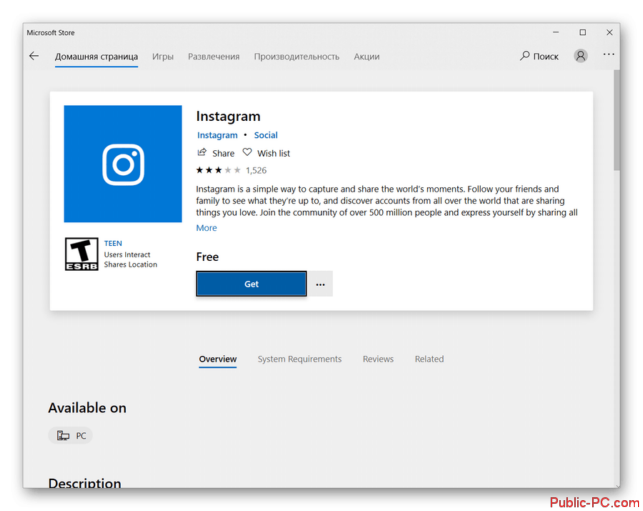Open the Домашняя страница tab
The height and width of the screenshot is (511, 643).
[x=96, y=57]
